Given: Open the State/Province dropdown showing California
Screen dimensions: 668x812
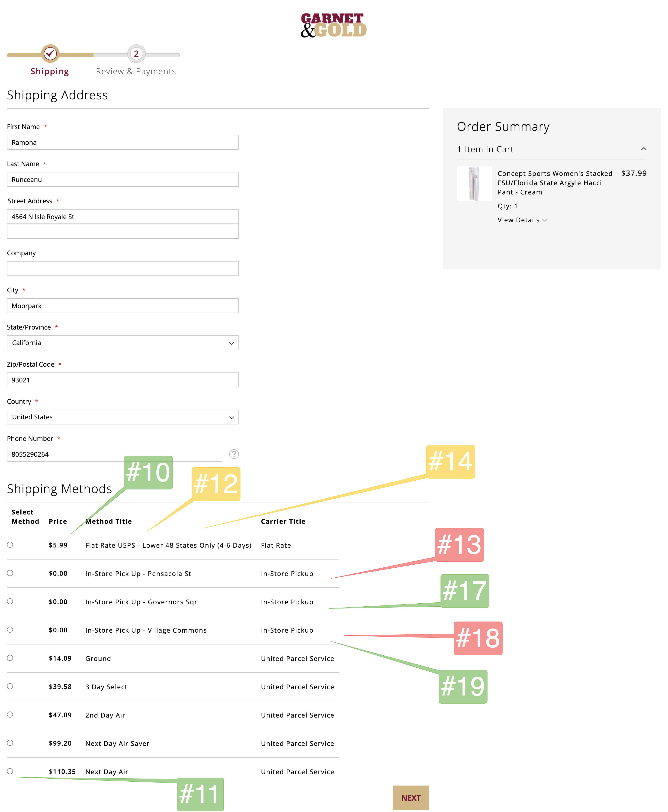Looking at the screenshot, I should [123, 343].
